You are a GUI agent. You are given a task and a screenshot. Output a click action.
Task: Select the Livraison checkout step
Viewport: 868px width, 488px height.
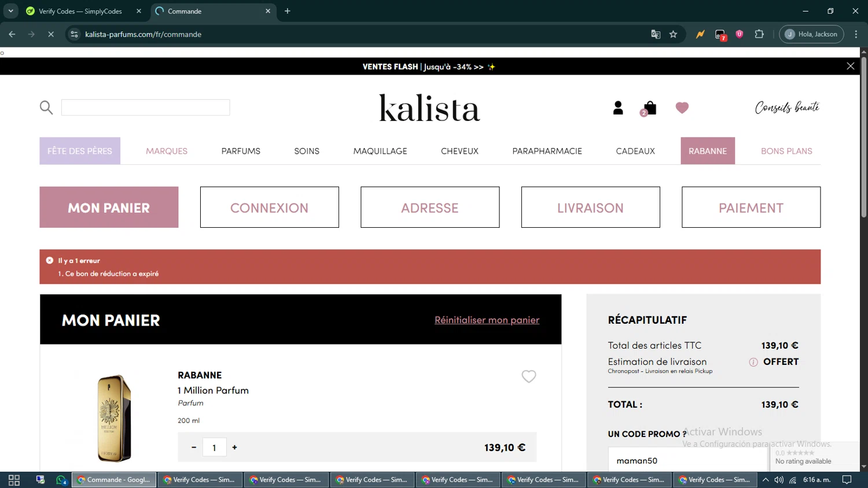tap(591, 207)
